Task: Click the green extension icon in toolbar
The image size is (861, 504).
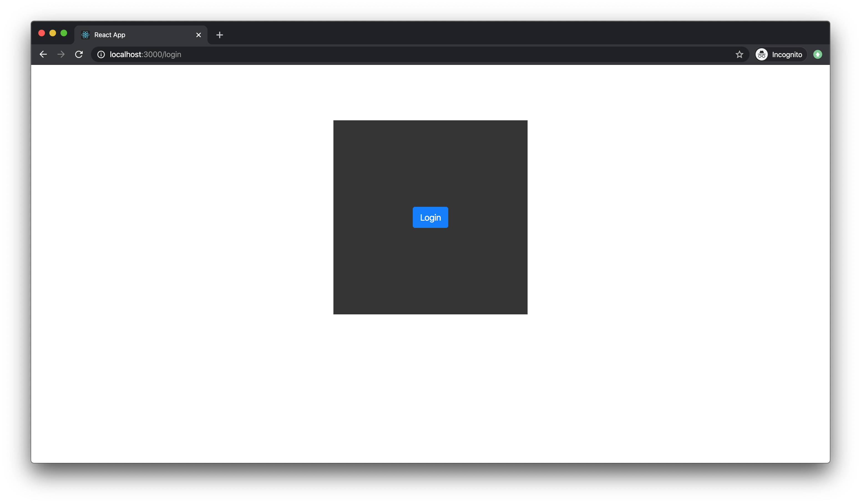Action: tap(818, 55)
